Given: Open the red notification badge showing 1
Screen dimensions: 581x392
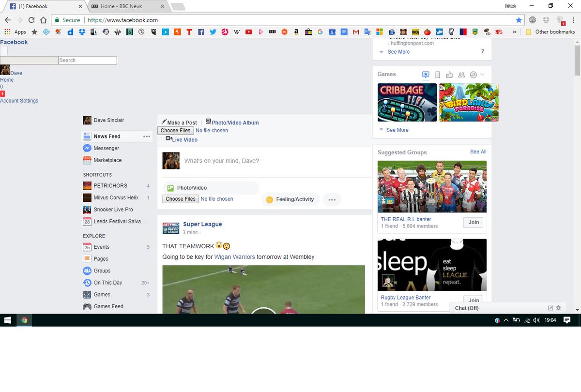Looking at the screenshot, I should click(x=2, y=93).
